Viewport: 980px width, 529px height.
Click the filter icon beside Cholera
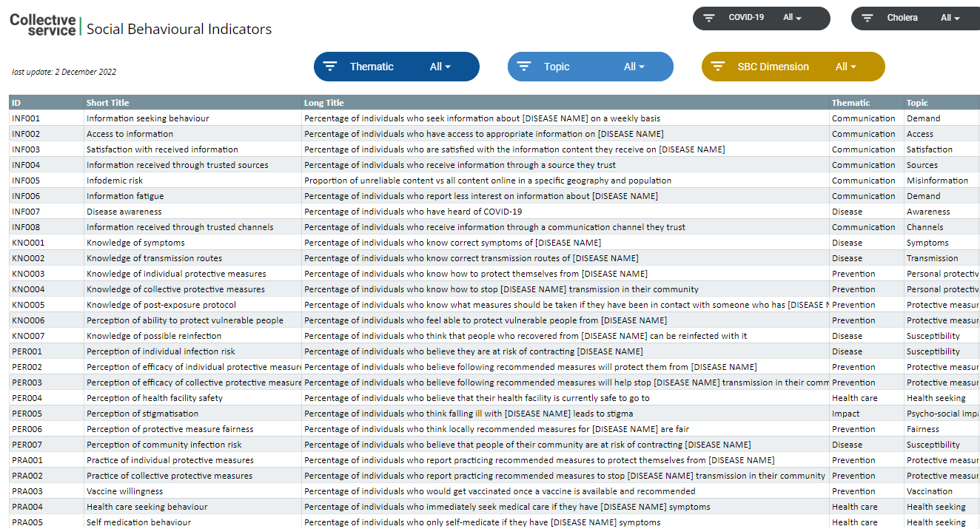click(x=867, y=18)
